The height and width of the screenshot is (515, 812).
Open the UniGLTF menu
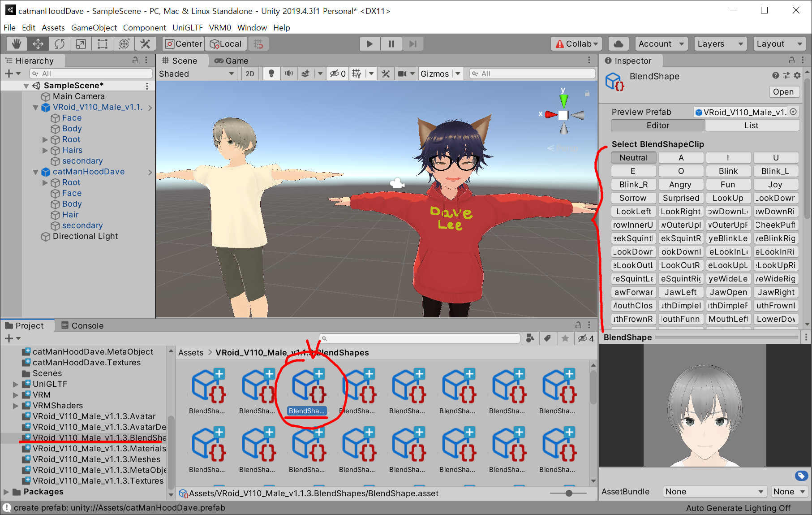(x=188, y=28)
